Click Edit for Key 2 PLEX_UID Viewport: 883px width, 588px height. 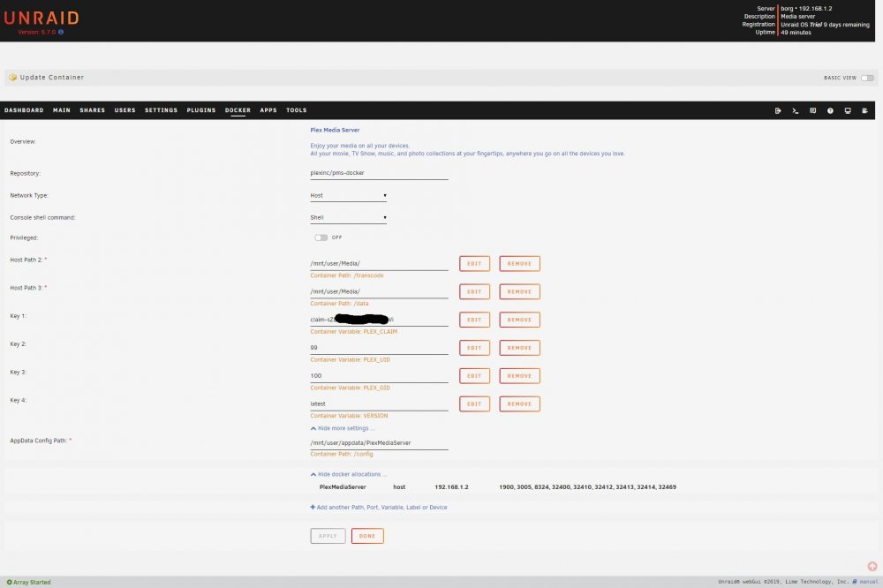pos(474,348)
